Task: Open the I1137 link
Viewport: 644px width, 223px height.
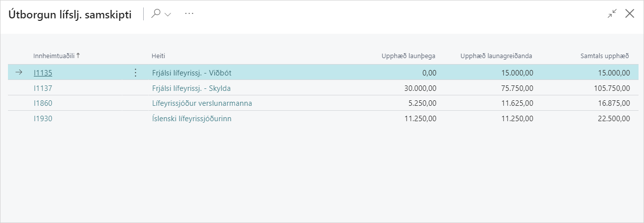Action: click(x=43, y=88)
